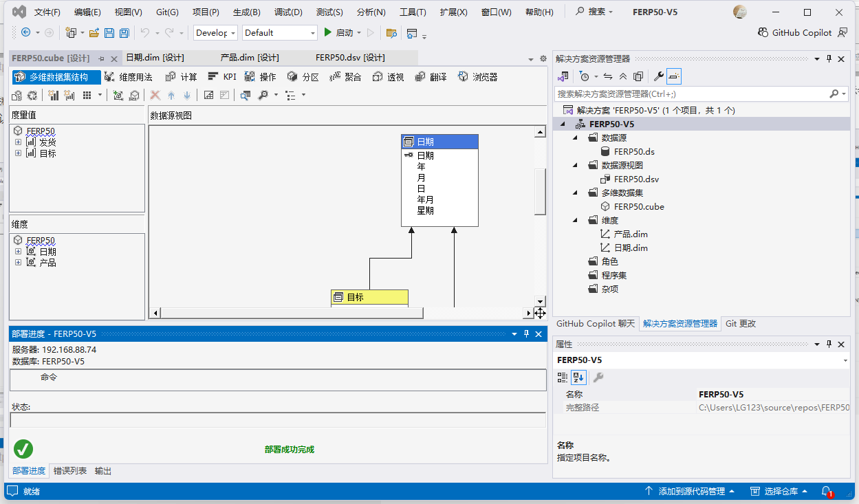Switch to FERP50.dsv [设计] tab
The width and height of the screenshot is (859, 504).
point(350,58)
